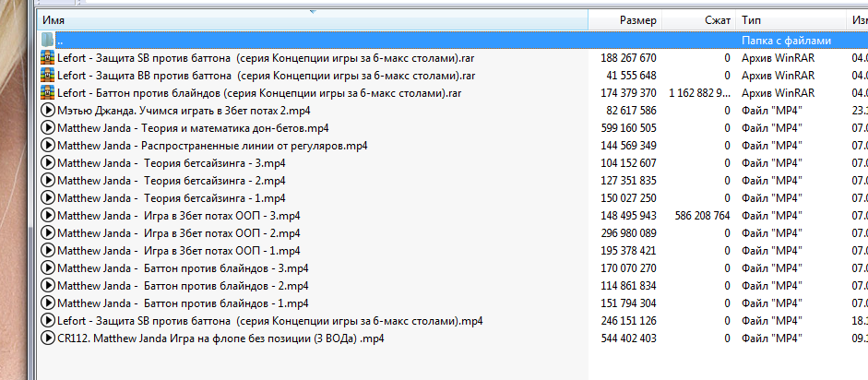Click compressed value 586 208 764
Screen dimensions: 868x380
pos(703,216)
